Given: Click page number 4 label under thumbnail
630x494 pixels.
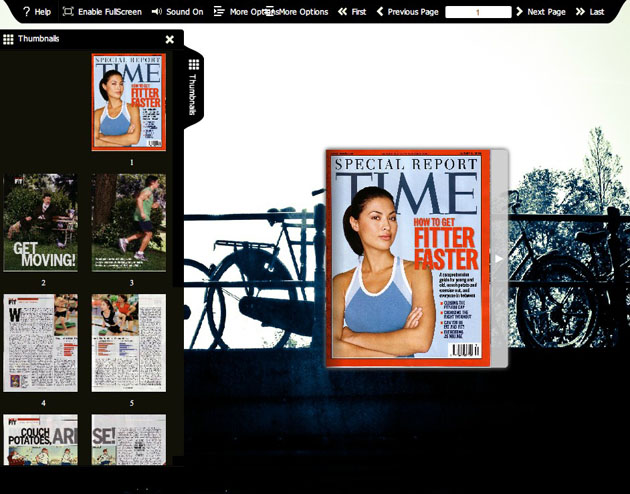Looking at the screenshot, I should click(x=43, y=403).
